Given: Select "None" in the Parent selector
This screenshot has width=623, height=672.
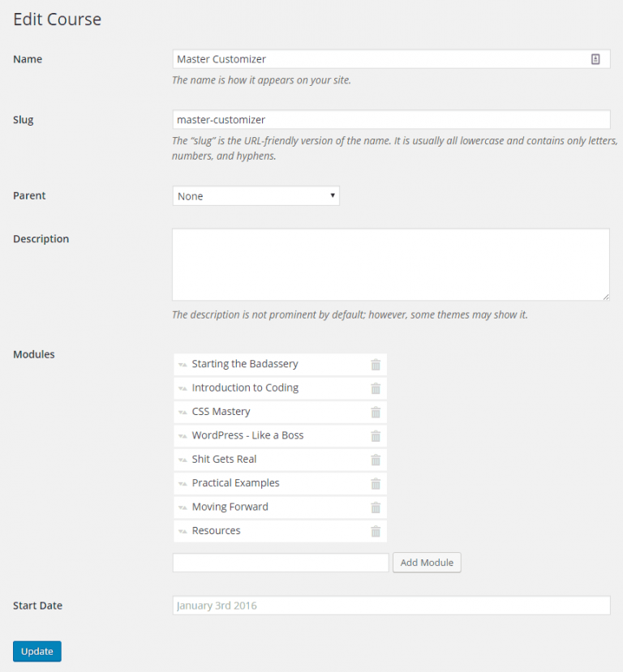Looking at the screenshot, I should tap(255, 195).
